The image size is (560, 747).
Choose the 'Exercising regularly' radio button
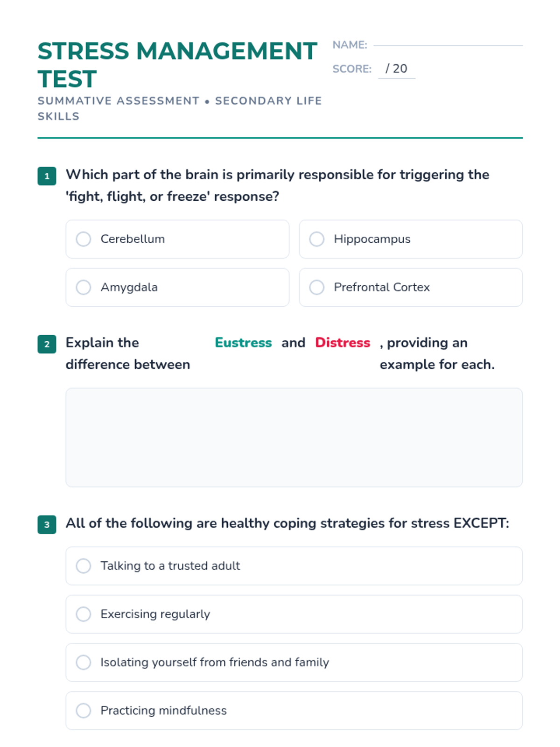pos(84,614)
